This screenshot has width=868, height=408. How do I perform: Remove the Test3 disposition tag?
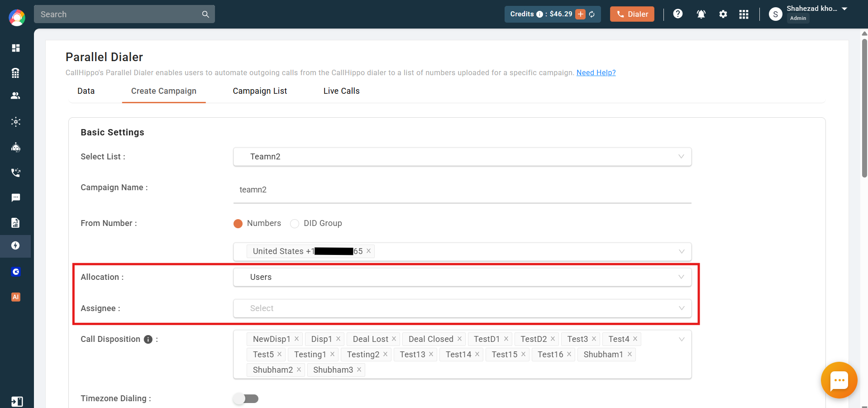594,339
